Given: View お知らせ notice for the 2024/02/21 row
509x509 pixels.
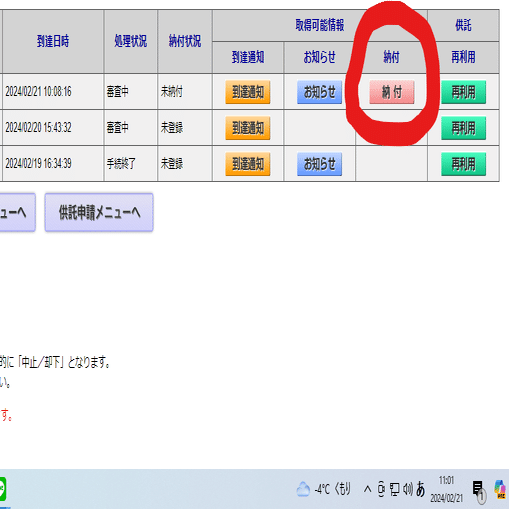Looking at the screenshot, I should 319,92.
